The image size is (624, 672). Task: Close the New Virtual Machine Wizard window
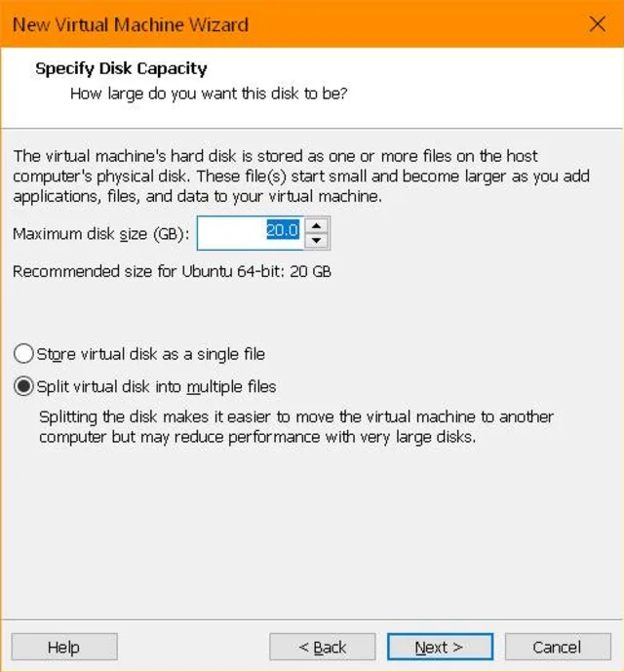point(597,24)
